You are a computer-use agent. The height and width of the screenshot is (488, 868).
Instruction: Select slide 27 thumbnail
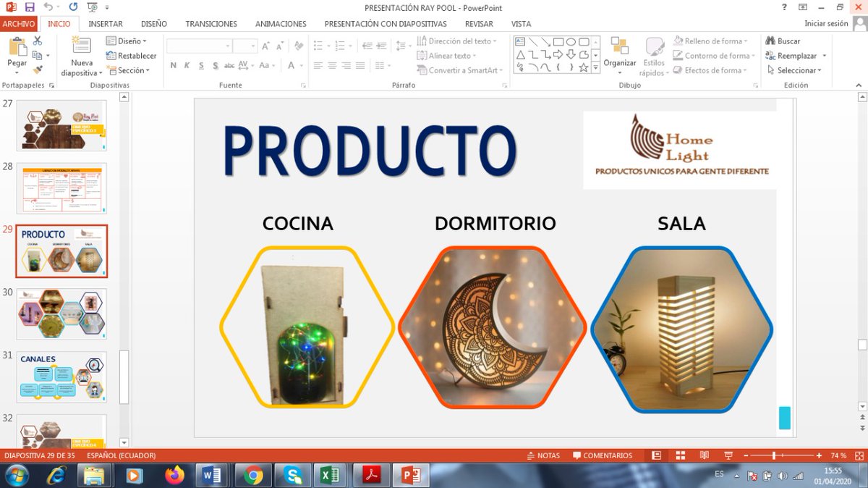(x=61, y=125)
